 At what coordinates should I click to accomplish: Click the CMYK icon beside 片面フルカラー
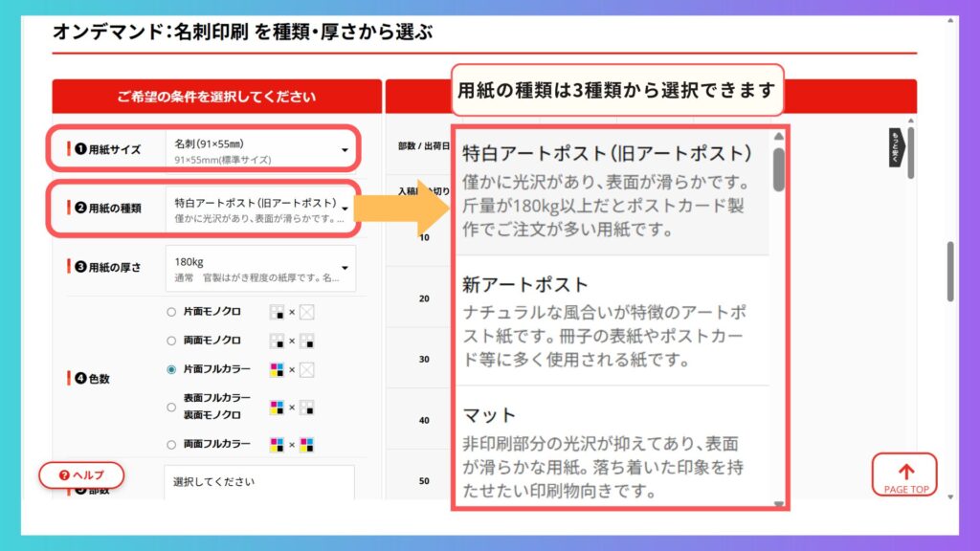277,369
